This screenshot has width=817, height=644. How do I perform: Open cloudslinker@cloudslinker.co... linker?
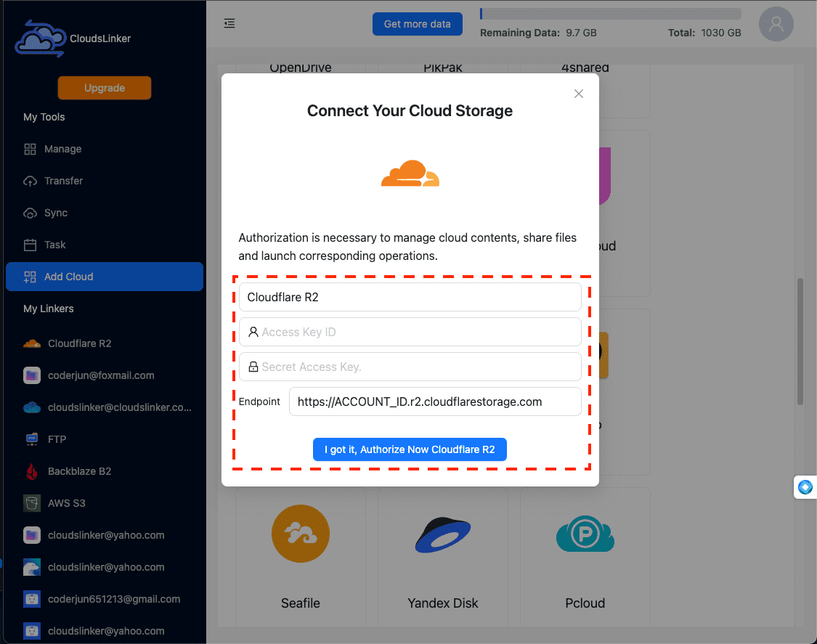pos(104,407)
